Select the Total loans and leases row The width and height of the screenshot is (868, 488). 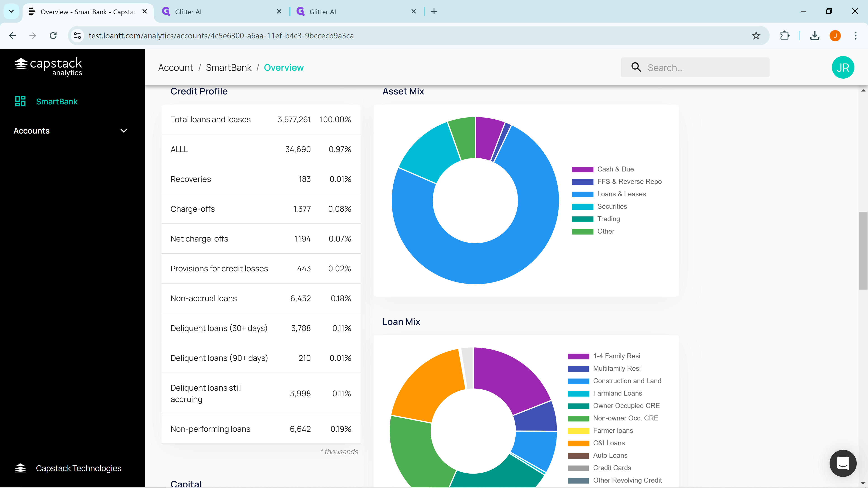coord(261,120)
